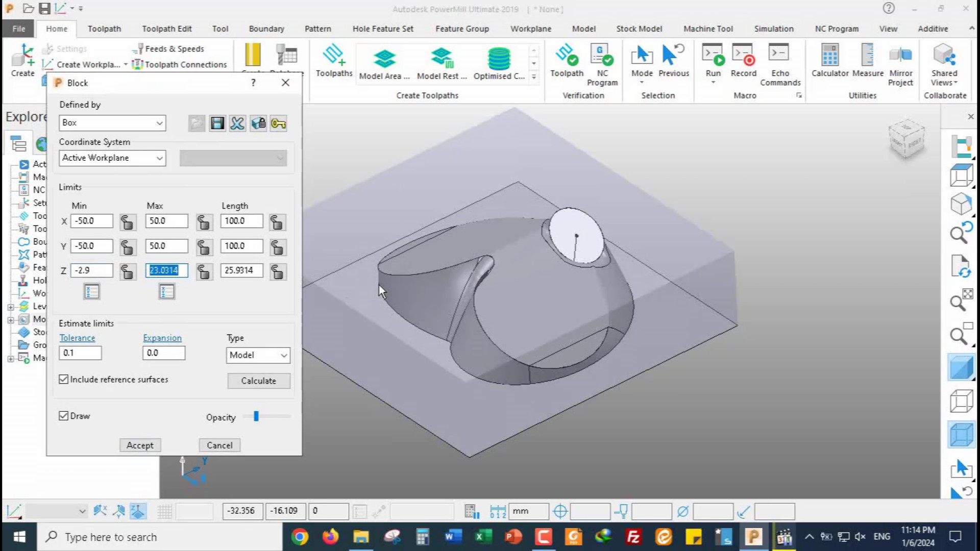Click Accept in Block dialog
The height and width of the screenshot is (551, 980).
(x=140, y=445)
